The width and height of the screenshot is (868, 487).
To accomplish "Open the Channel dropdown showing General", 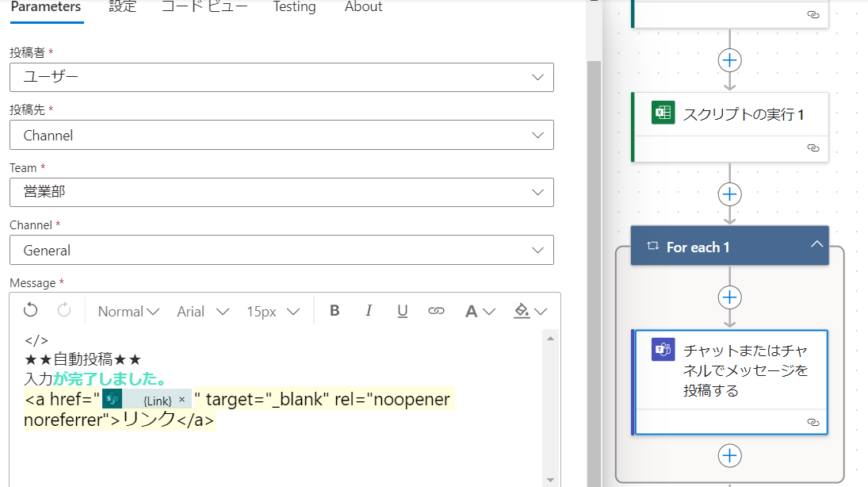I will [x=281, y=250].
